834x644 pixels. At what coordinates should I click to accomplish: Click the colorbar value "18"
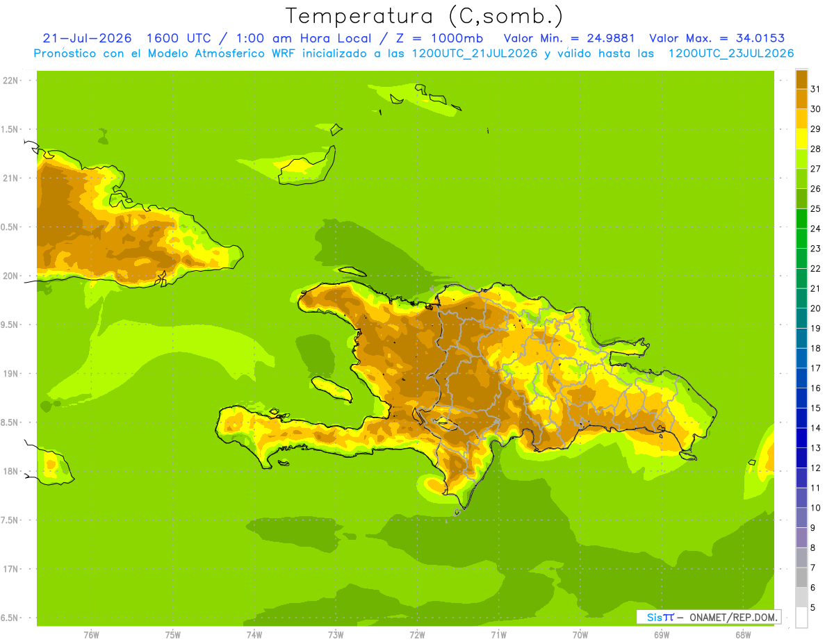(815, 348)
